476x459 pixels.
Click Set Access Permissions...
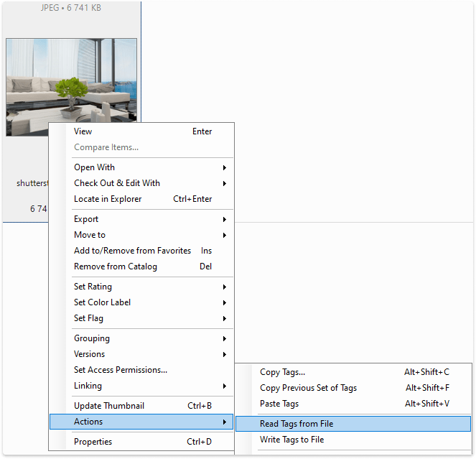tap(121, 370)
